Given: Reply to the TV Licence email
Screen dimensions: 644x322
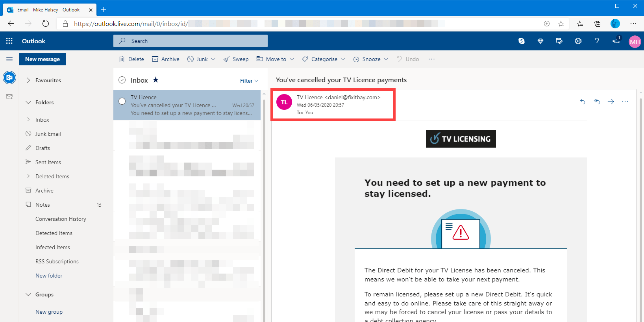Looking at the screenshot, I should point(583,102).
